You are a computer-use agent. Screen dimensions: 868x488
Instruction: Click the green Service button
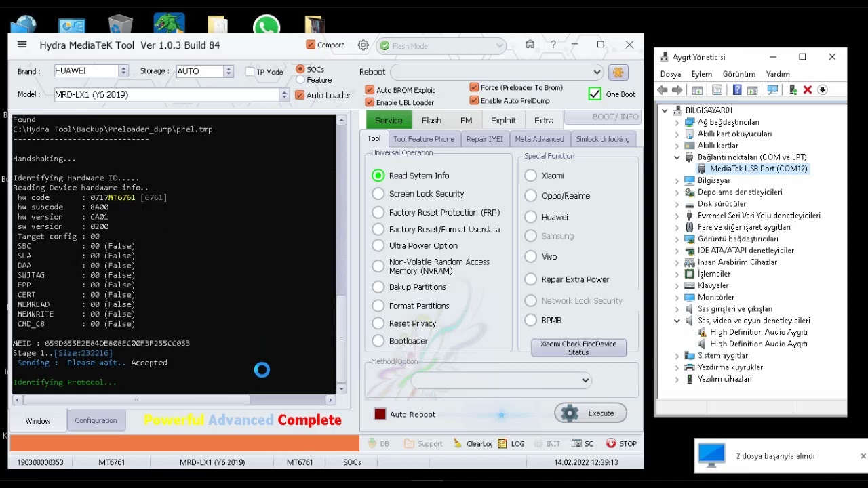click(389, 120)
